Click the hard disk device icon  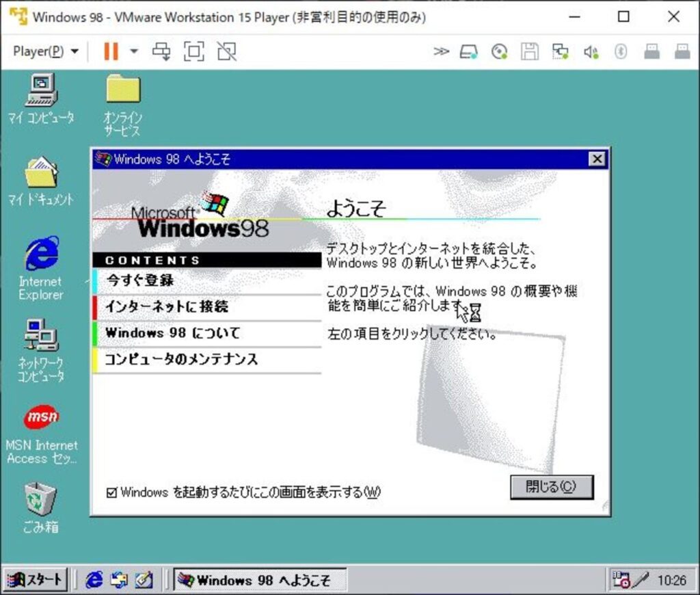pos(468,51)
